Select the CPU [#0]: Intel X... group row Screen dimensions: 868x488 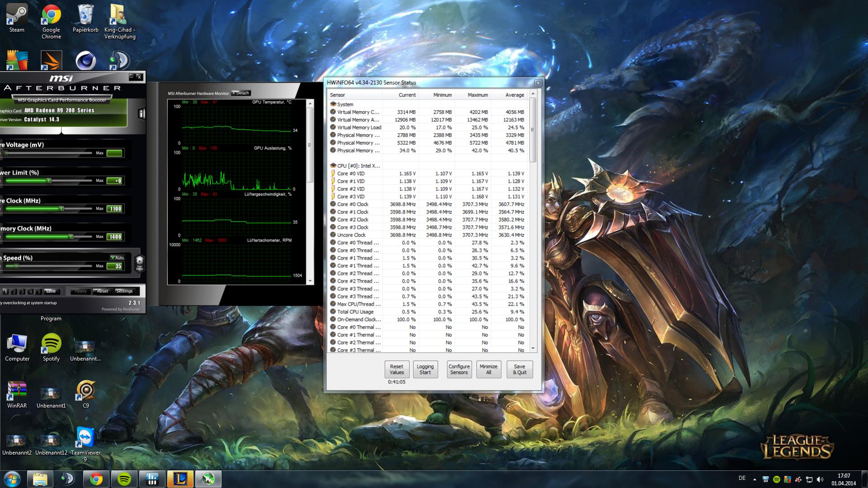point(427,166)
